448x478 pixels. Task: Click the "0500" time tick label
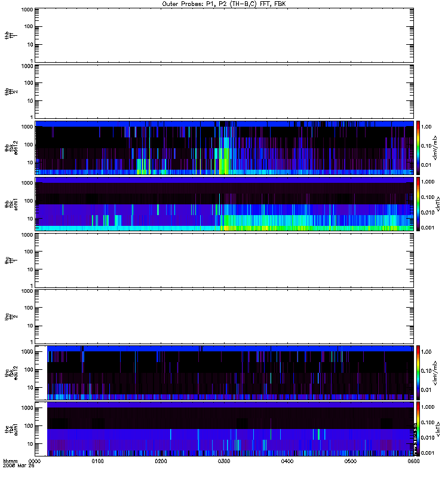[x=351, y=461]
